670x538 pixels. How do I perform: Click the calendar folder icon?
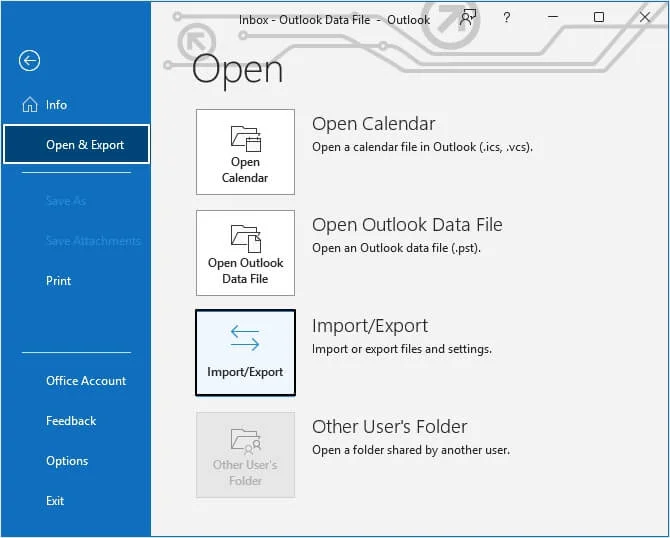click(246, 138)
